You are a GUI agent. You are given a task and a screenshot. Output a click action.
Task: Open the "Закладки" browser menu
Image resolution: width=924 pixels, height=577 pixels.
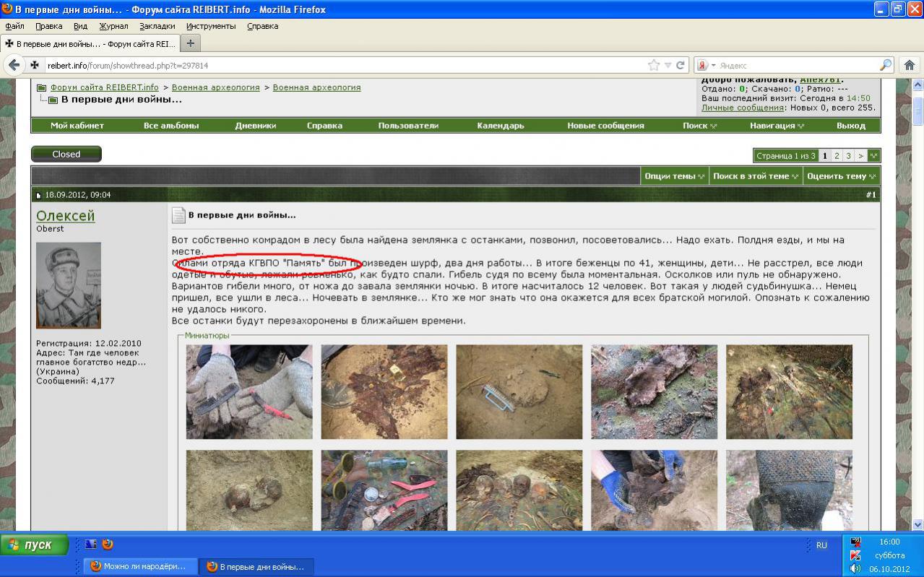click(157, 26)
